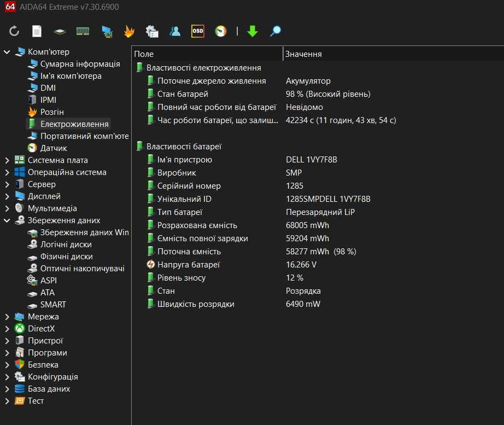Click the Refresh toolbar icon
Viewport: 504px width, 425px height.
click(x=14, y=31)
